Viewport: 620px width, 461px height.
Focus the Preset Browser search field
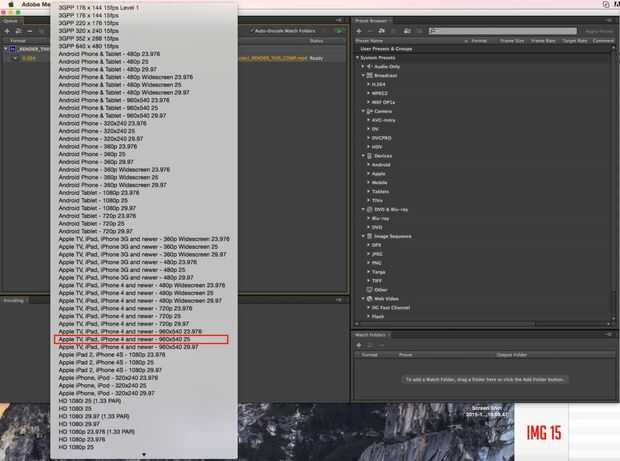[503, 30]
